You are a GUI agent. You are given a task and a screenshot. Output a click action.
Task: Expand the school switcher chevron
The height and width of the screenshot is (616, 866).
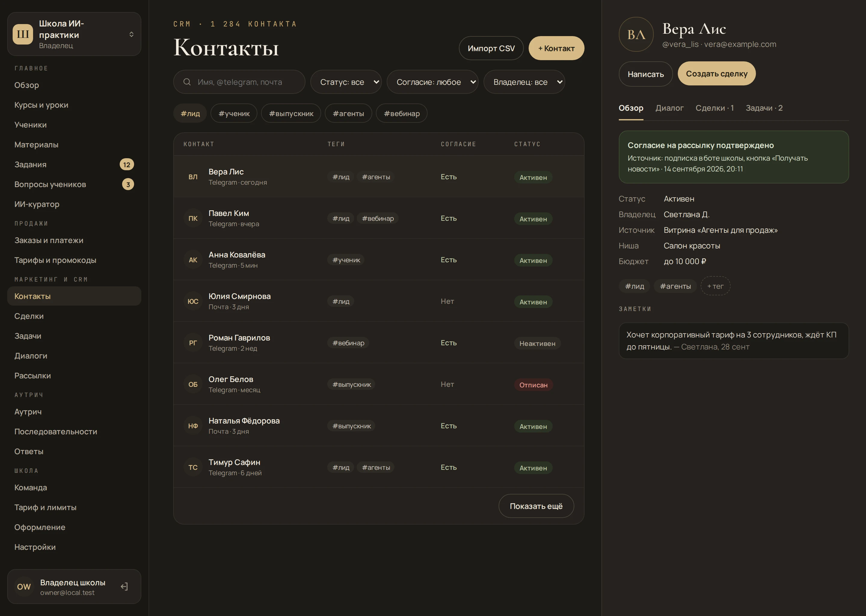tap(131, 34)
